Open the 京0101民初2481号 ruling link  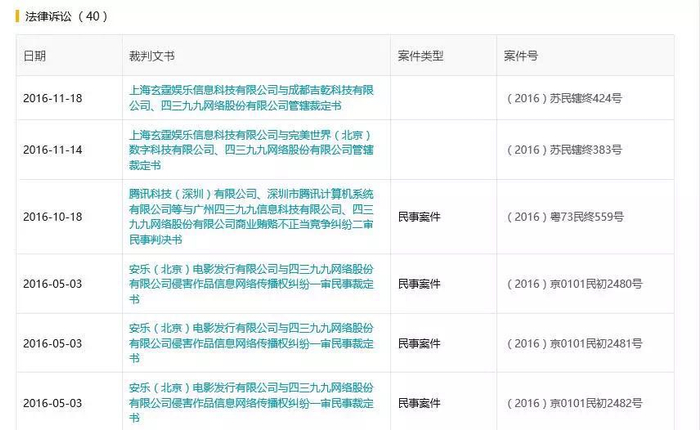pyautogui.click(x=251, y=343)
